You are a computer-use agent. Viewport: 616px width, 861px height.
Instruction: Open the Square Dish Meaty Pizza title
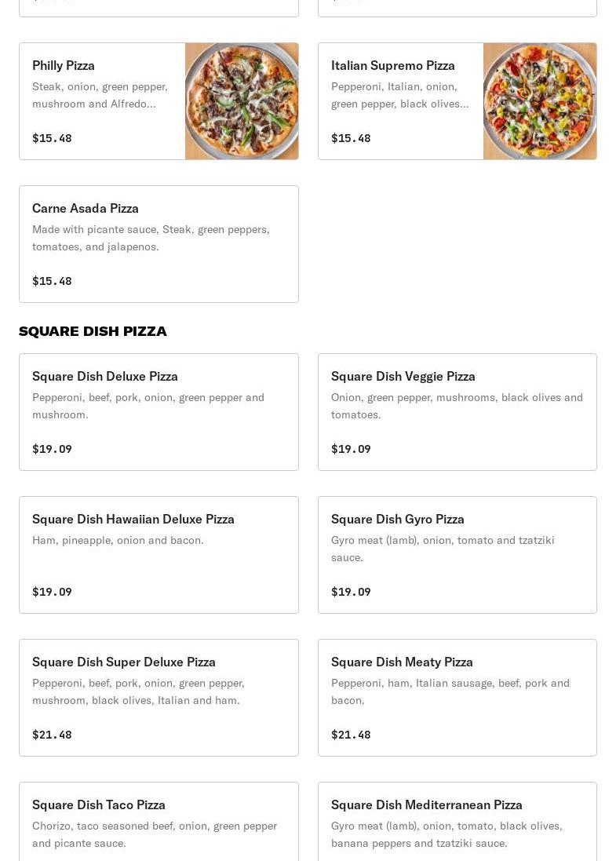[x=402, y=662]
